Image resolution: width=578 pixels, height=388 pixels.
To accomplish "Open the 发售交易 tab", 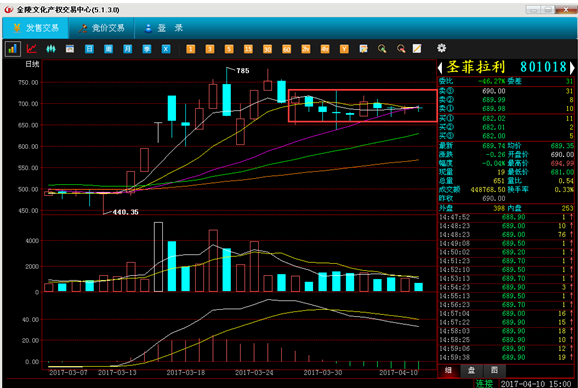I will [35, 28].
